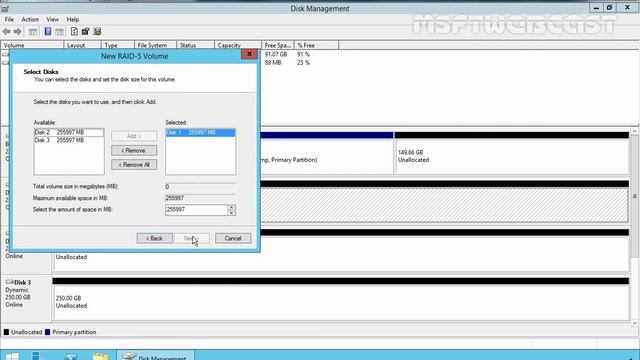Sort by the Volume column header
640x360 pixels.
(32, 45)
